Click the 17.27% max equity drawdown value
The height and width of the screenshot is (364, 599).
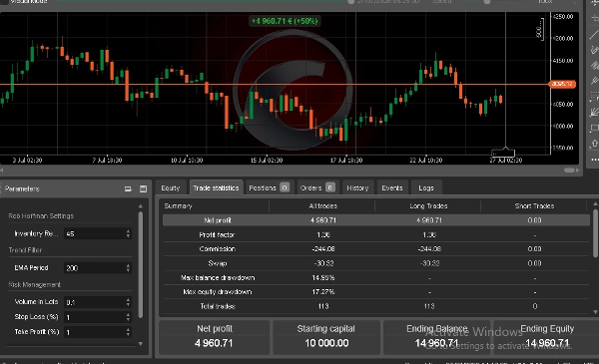coord(322,292)
